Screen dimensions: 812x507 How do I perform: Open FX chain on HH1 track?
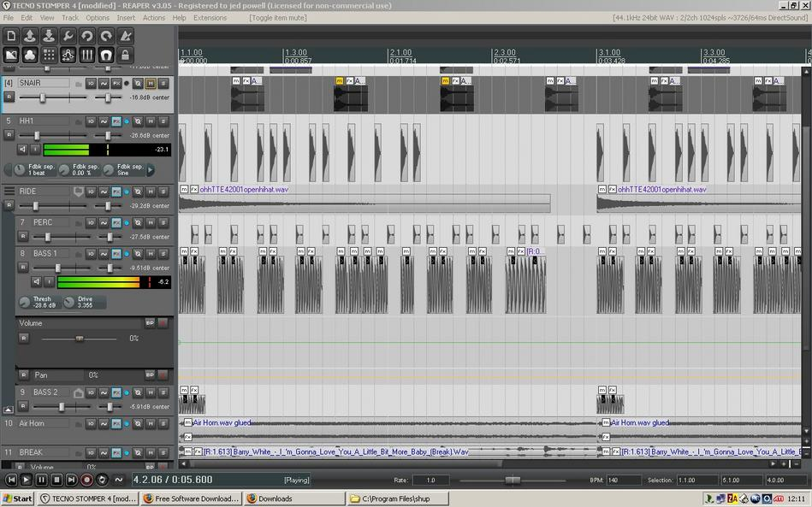116,121
